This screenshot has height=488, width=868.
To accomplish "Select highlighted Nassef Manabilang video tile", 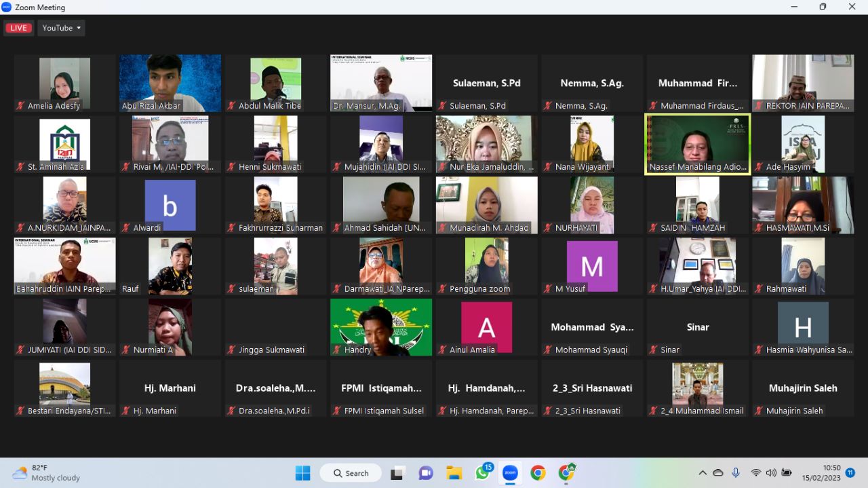I will (x=697, y=144).
